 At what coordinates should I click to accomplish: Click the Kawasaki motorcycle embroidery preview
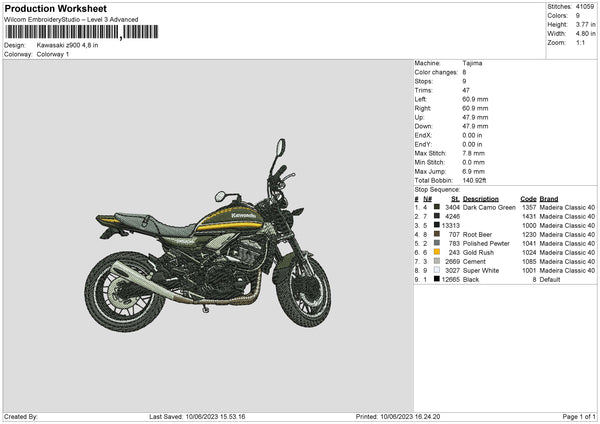[x=208, y=235]
